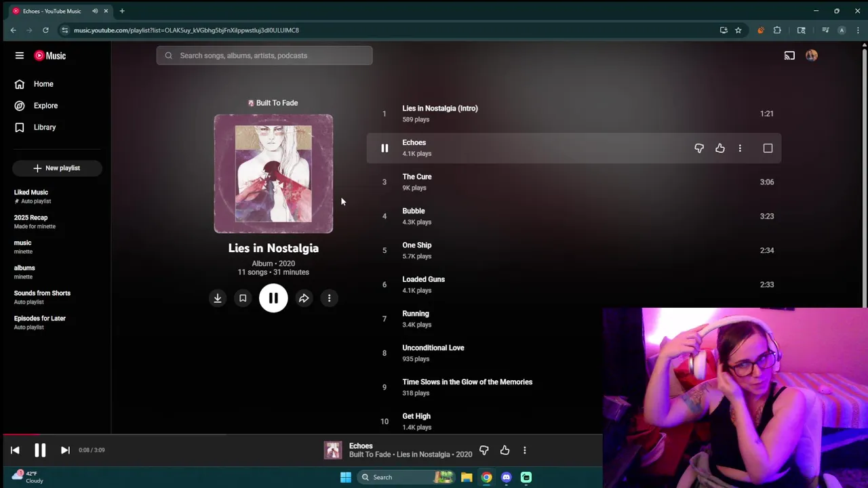Image resolution: width=868 pixels, height=488 pixels.
Task: Tick the Echoes row selection checkbox
Action: [768, 148]
